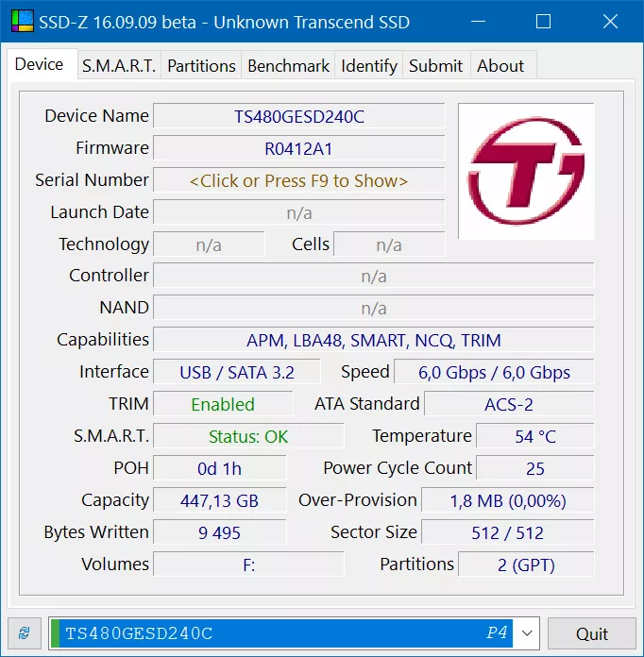Click the Quit button
The image size is (644, 657).
click(x=591, y=633)
